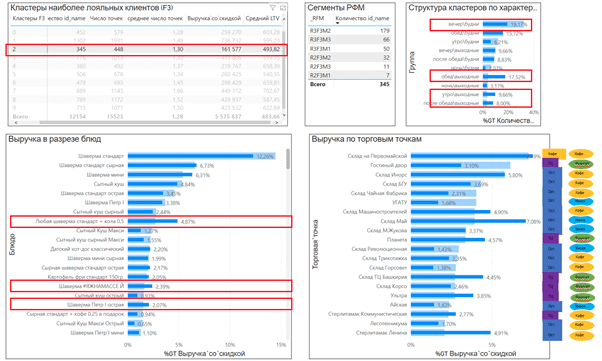Select the R3F3M2 segment row
602x361 pixels.
(349, 31)
